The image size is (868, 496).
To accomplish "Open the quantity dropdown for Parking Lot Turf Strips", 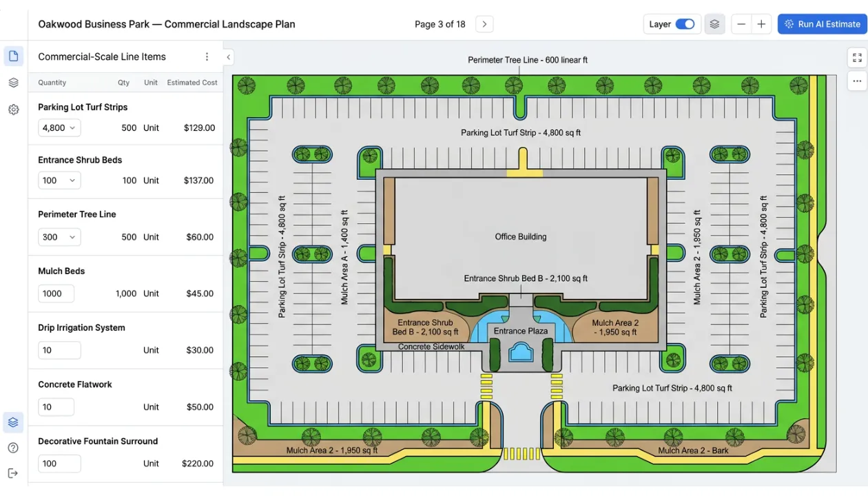I will [59, 127].
